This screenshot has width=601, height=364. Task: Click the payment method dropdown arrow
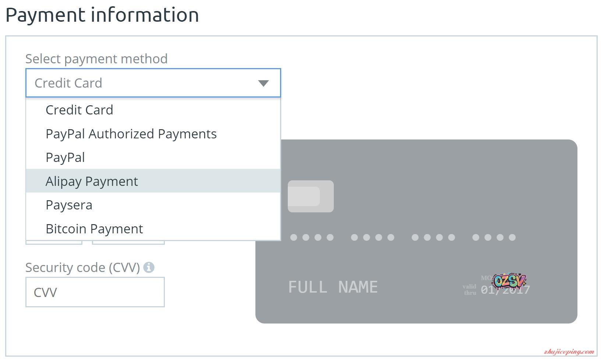(263, 83)
